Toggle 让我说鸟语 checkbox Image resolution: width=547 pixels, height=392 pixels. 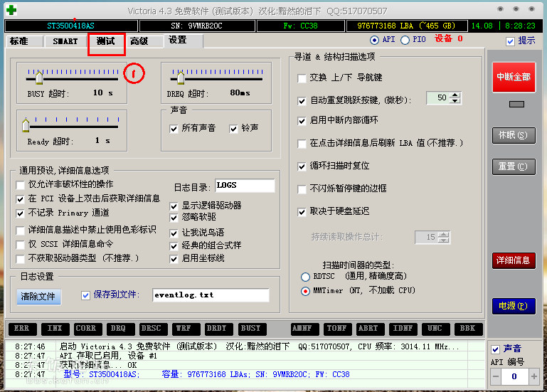point(174,233)
